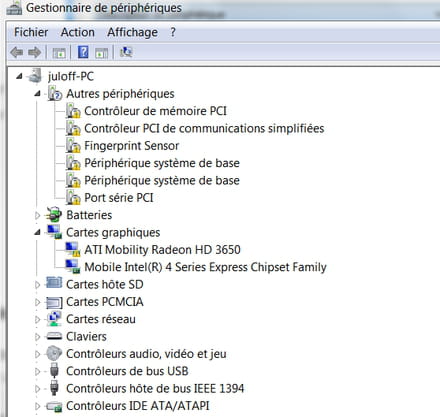Select the ATI Mobility Radeon HD 3650 icon
This screenshot has width=440, height=417.
tap(73, 249)
